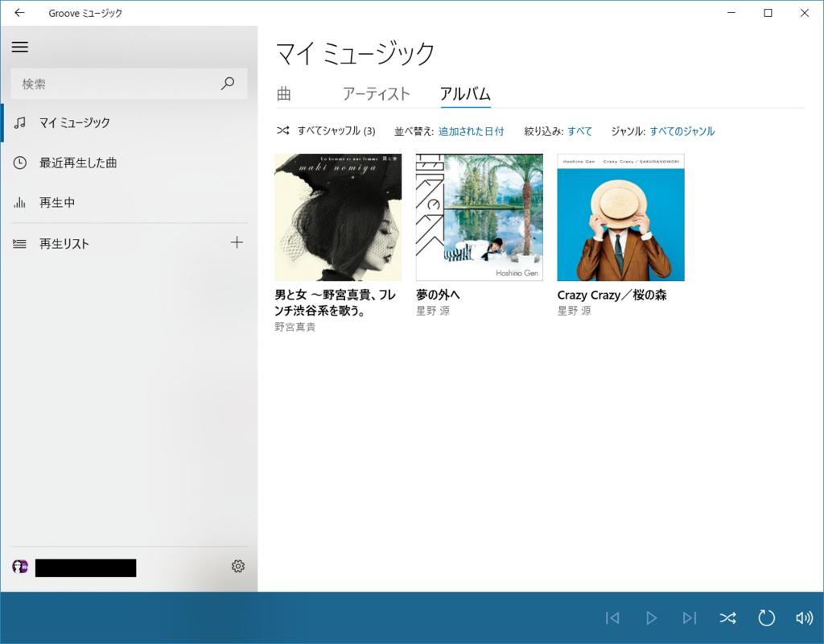
Task: Click the user account avatar
Action: point(20,567)
